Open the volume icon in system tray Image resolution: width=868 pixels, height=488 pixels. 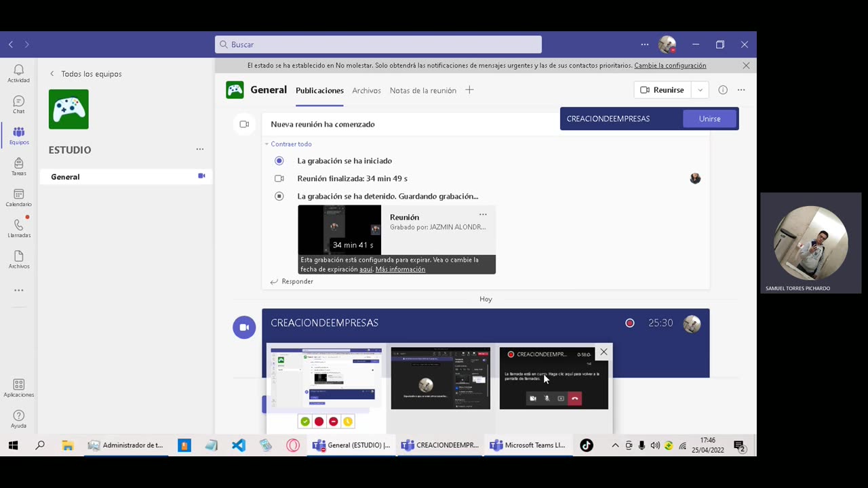click(x=654, y=445)
